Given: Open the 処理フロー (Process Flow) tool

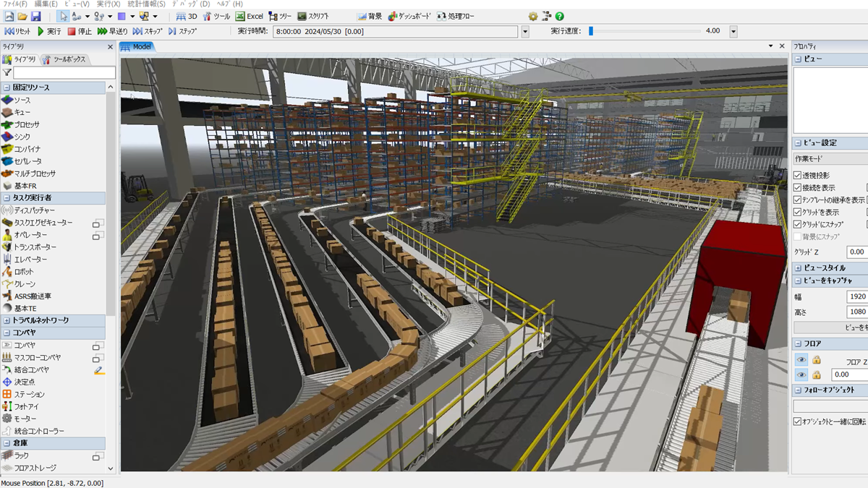Looking at the screenshot, I should (456, 16).
